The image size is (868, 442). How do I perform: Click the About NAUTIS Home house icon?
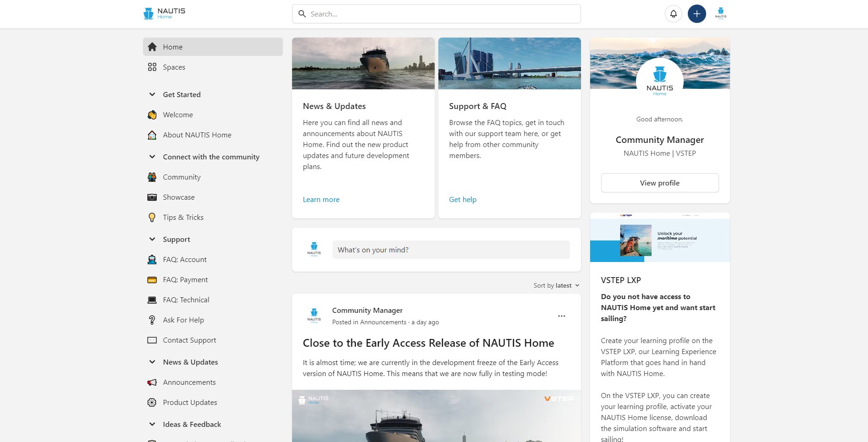[x=152, y=135]
